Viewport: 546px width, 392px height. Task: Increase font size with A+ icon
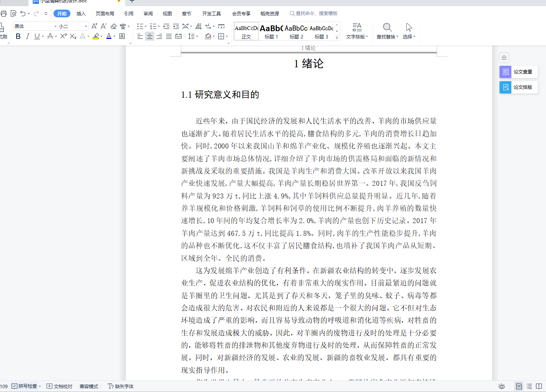(x=94, y=26)
